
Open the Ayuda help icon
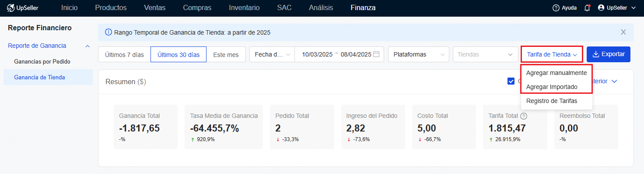tap(556, 8)
